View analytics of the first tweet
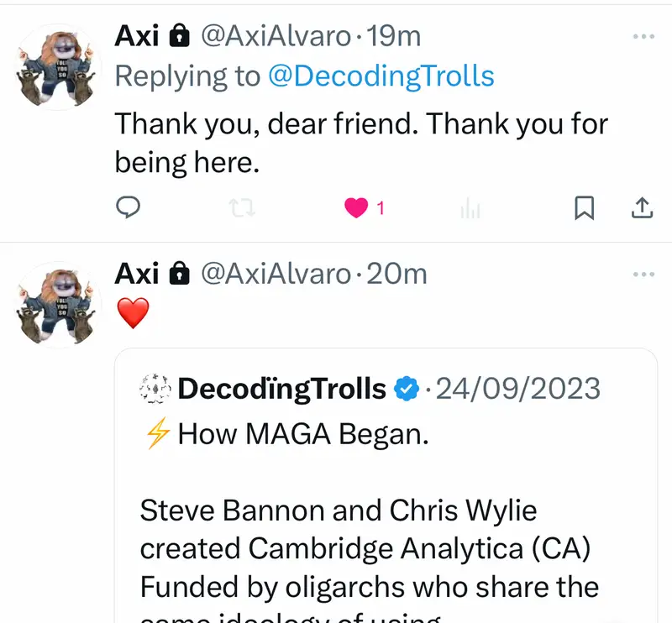672x623 pixels. coord(470,208)
